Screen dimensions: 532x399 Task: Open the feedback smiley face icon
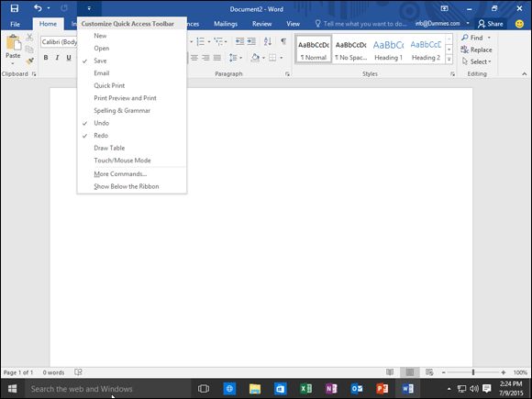pos(519,24)
